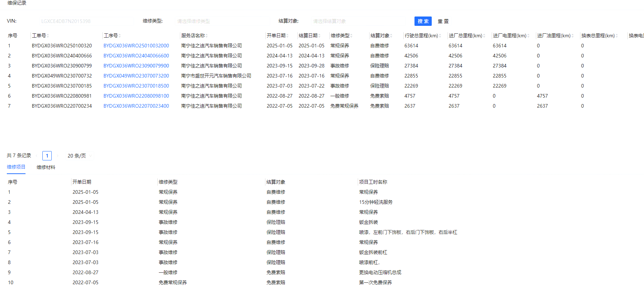Sort by 工单号 column sort icon
This screenshot has width=644, height=300.
pyautogui.click(x=48, y=36)
